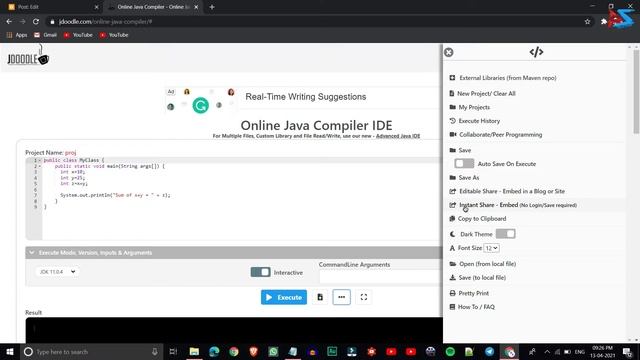Image resolution: width=640 pixels, height=360 pixels.
Task: Run code with Execute button
Action: click(x=284, y=297)
